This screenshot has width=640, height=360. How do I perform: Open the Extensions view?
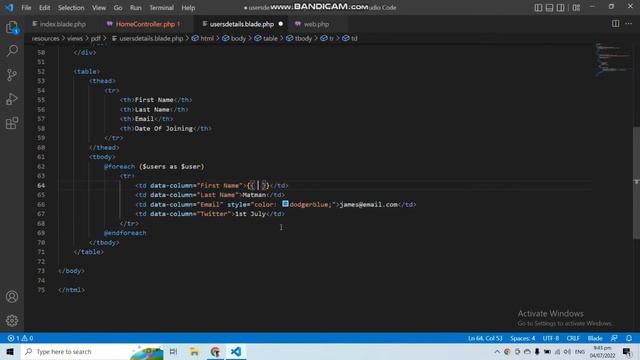12,123
